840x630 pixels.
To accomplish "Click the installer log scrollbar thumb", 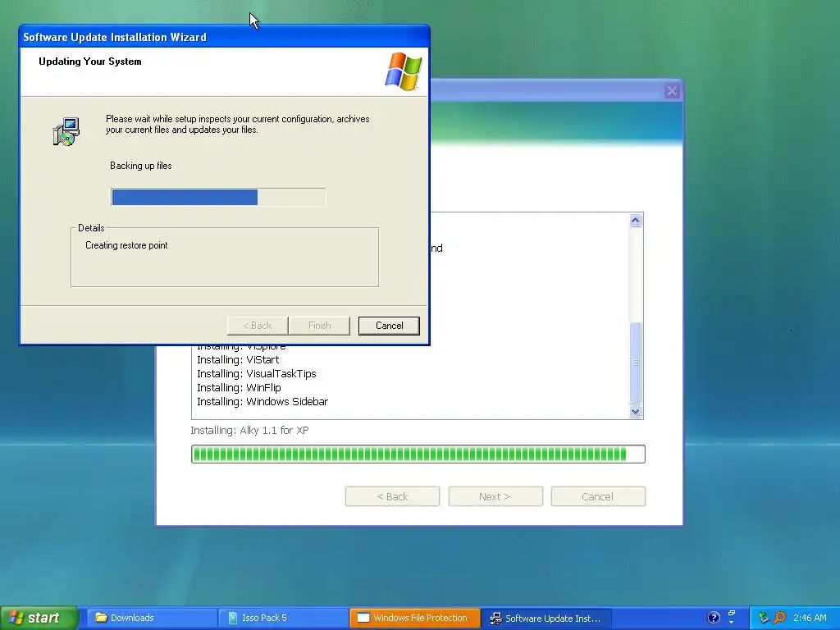I will (636, 362).
